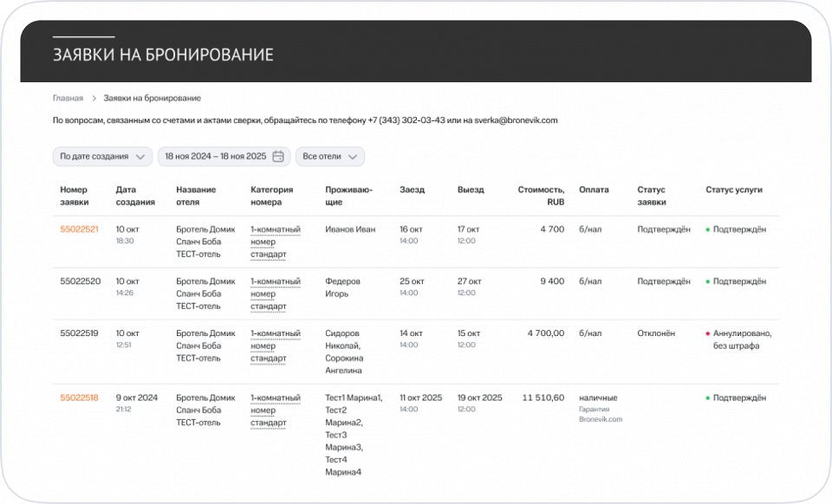Screen dimensions: 832x504
Task: Select booking number 55022519
Action: point(79,333)
